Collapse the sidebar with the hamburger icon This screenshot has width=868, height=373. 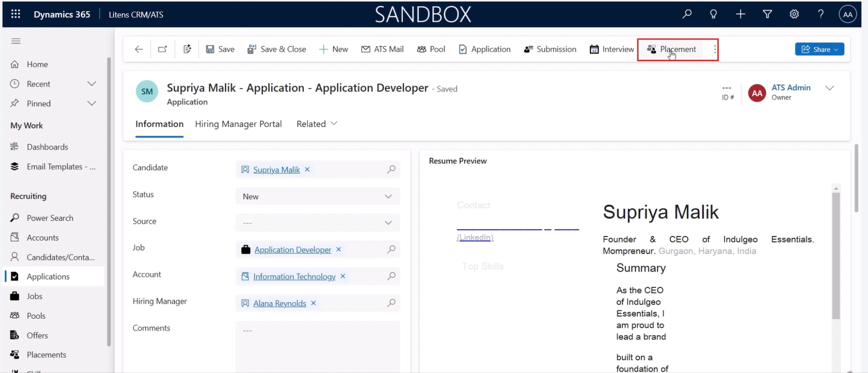click(16, 41)
